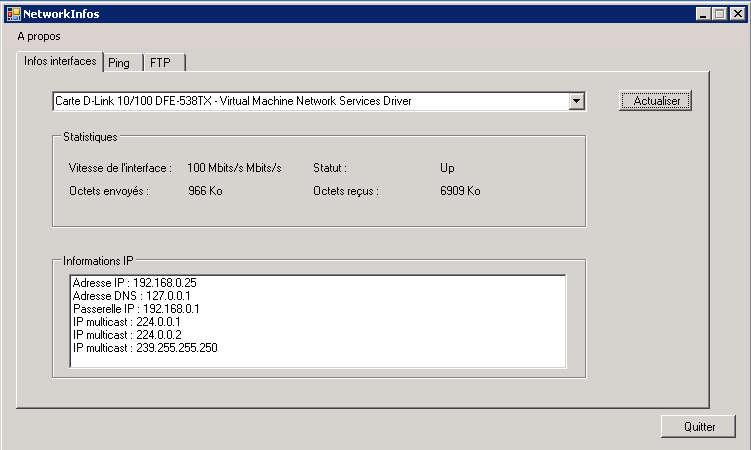Select the Infos interfaces tab

[60, 61]
